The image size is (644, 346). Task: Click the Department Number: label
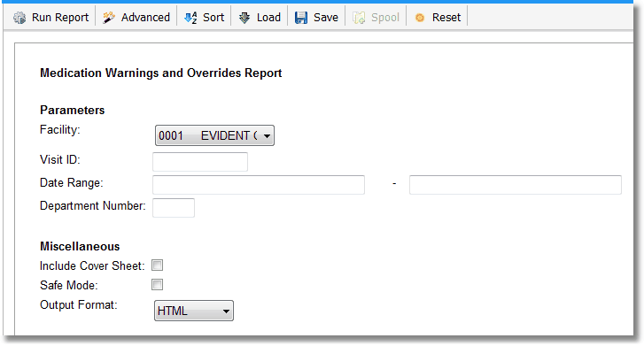coord(93,205)
